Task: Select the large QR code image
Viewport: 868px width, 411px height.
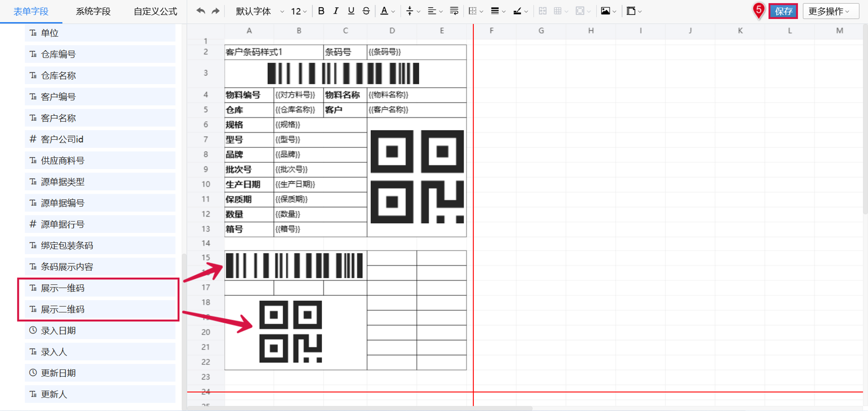Action: [x=417, y=177]
